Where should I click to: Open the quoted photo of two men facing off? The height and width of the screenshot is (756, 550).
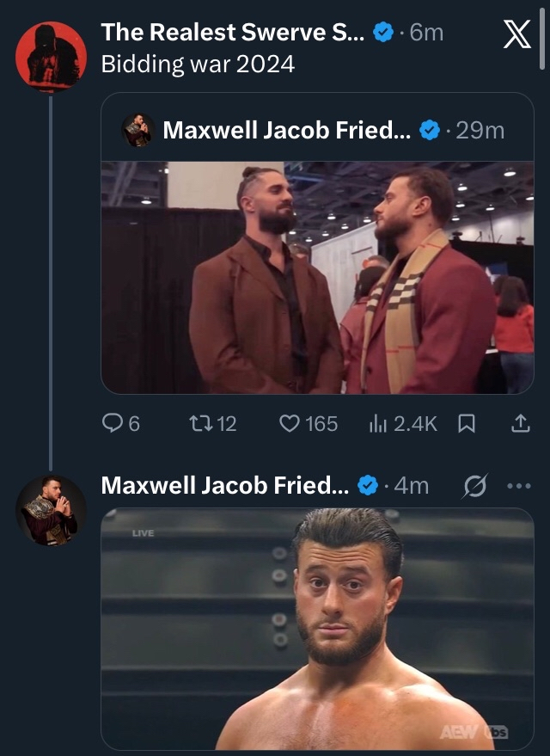[x=317, y=278]
